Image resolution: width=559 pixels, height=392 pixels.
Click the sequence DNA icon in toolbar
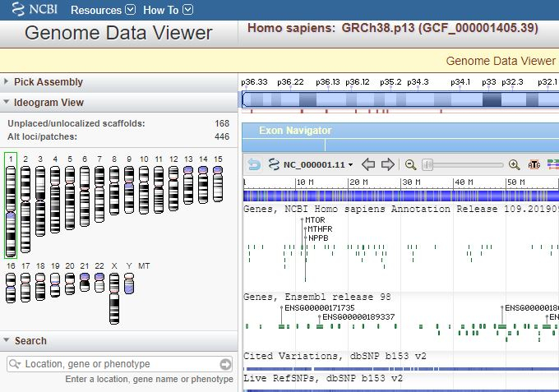click(274, 164)
